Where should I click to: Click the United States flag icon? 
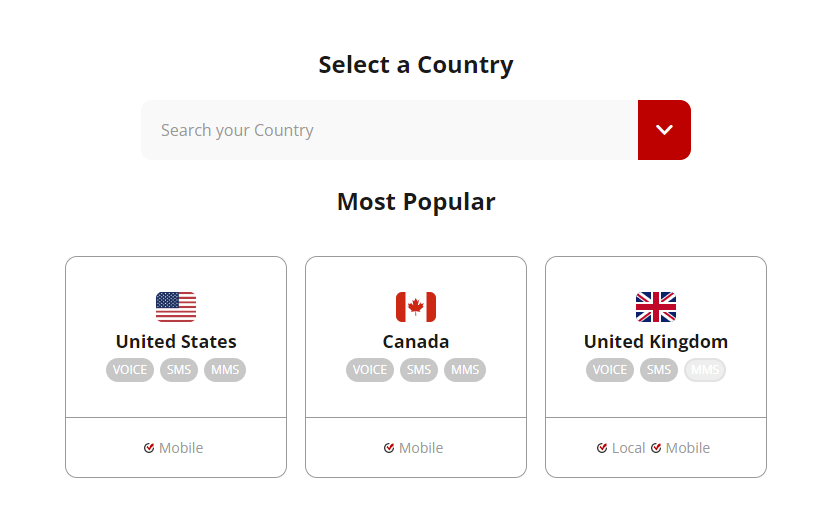pos(176,307)
